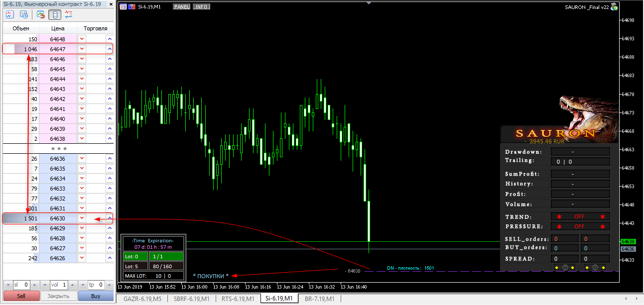Viewport: 644px width, 305px height.
Task: Click the blue buy arrow at price 64645
Action: click(109, 69)
